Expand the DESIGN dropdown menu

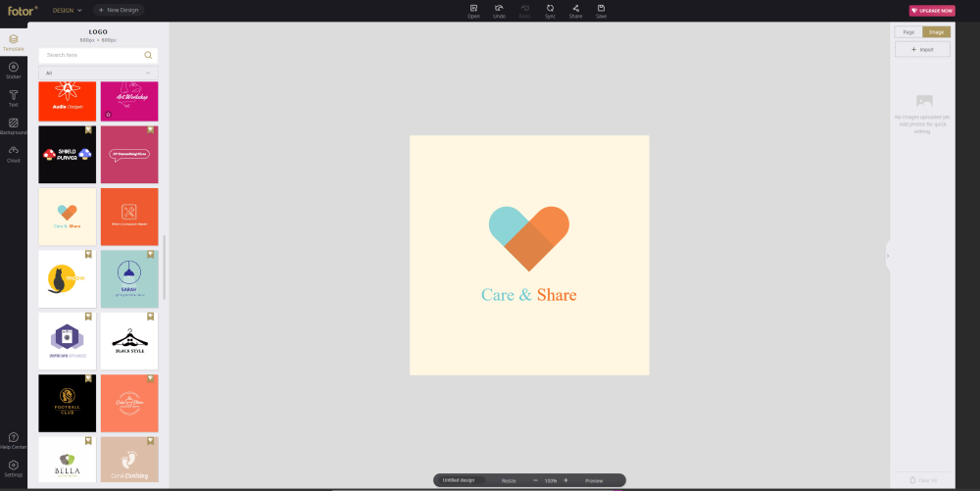(x=67, y=10)
